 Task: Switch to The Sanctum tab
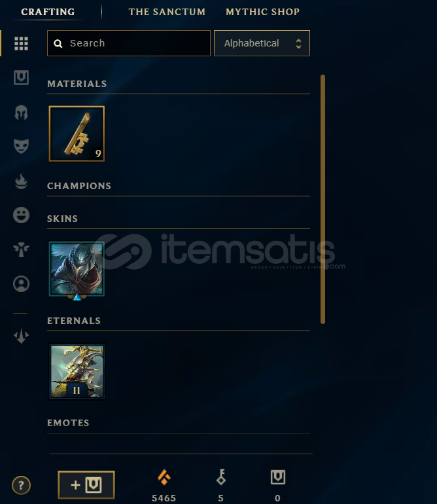click(167, 12)
